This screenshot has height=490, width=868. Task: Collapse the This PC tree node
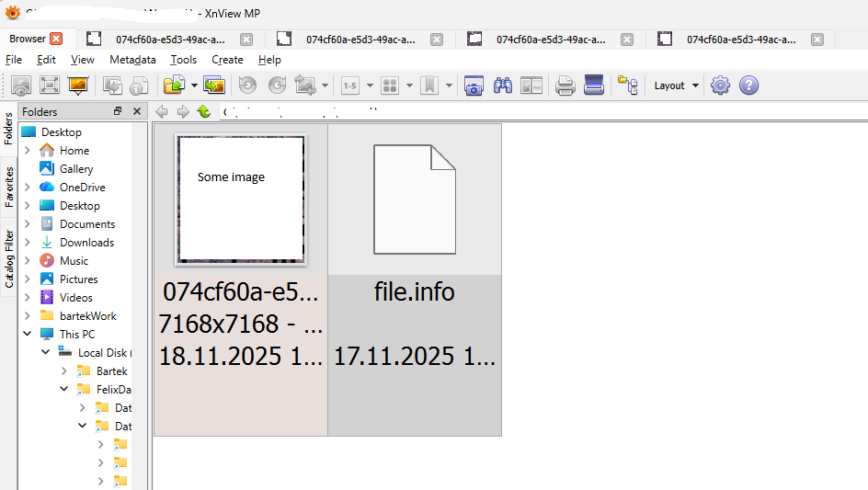point(28,334)
